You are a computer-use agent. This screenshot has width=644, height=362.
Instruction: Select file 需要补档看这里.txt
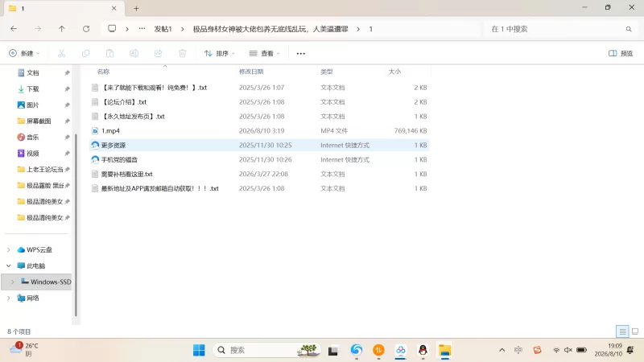pos(258,174)
